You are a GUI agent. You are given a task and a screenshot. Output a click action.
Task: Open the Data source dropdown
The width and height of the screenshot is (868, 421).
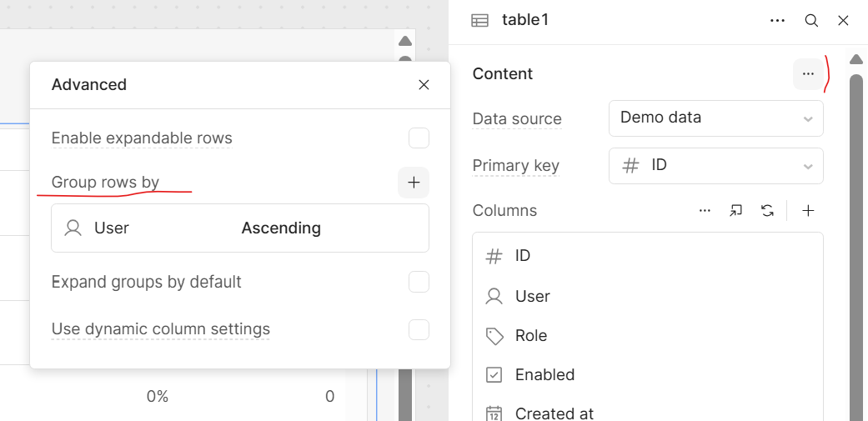pyautogui.click(x=715, y=118)
